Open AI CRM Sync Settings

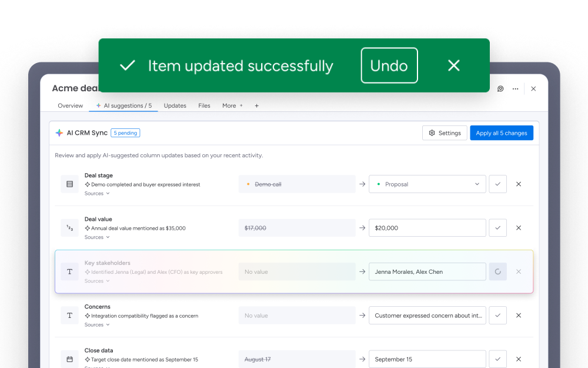coord(445,133)
